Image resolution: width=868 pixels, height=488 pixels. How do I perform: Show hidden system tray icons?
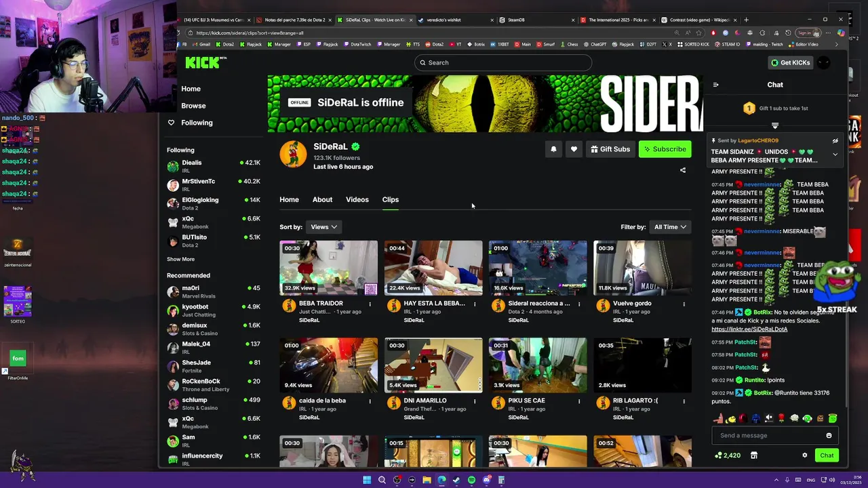tap(778, 480)
